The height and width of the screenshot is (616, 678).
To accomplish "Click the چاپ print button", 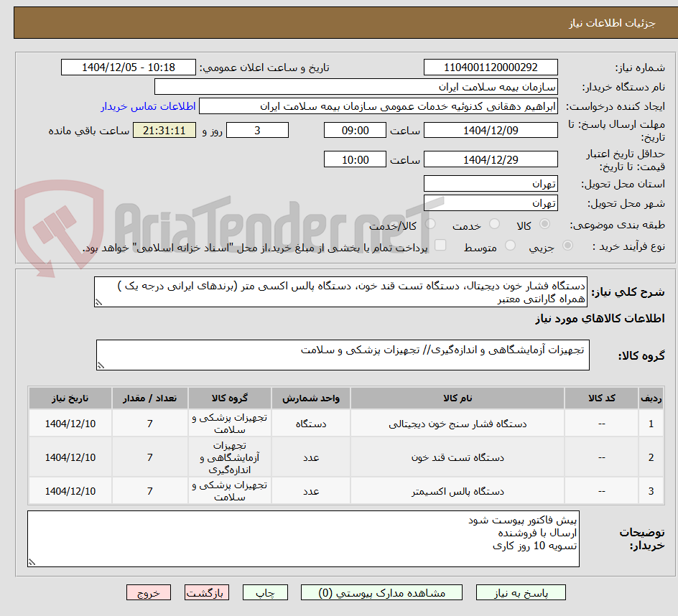I will tap(265, 592).
